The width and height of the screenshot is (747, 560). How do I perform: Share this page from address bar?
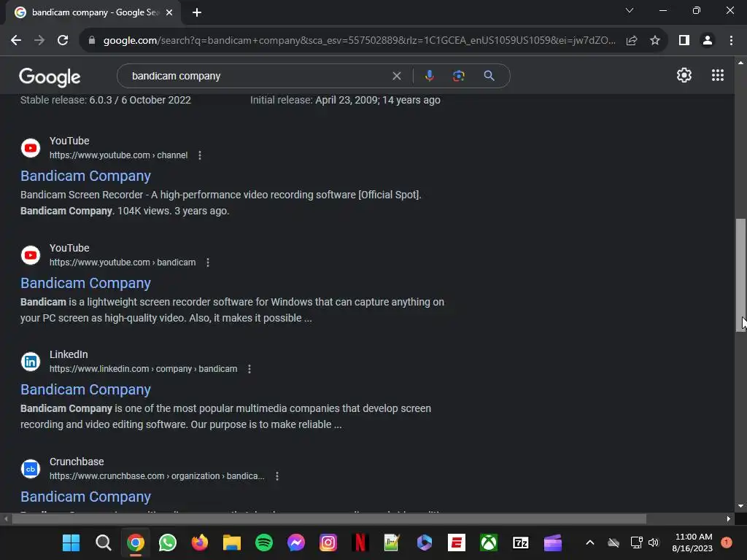coord(632,41)
